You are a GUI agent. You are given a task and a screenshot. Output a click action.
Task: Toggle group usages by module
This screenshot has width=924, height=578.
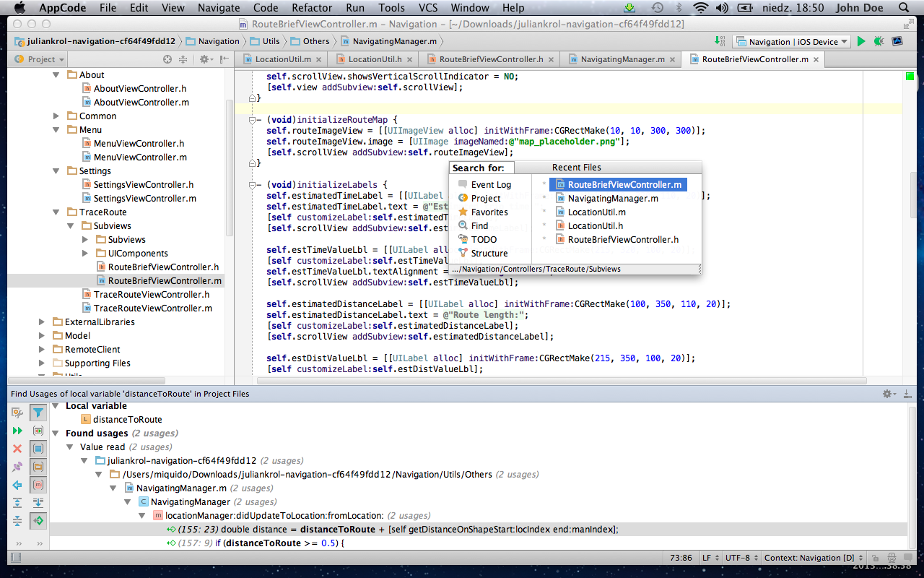tap(38, 449)
